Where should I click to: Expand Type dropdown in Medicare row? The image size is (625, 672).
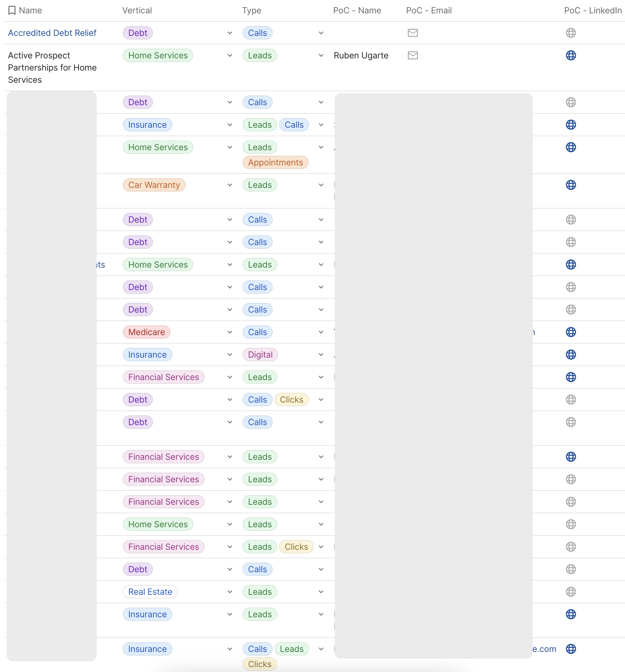click(x=321, y=332)
